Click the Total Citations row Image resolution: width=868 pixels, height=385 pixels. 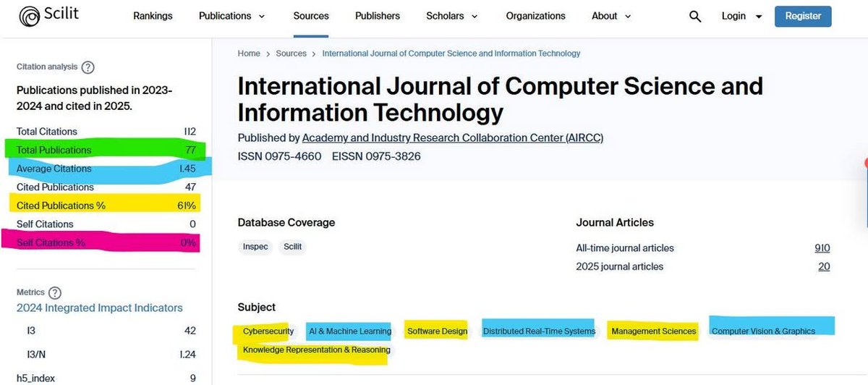click(x=106, y=132)
